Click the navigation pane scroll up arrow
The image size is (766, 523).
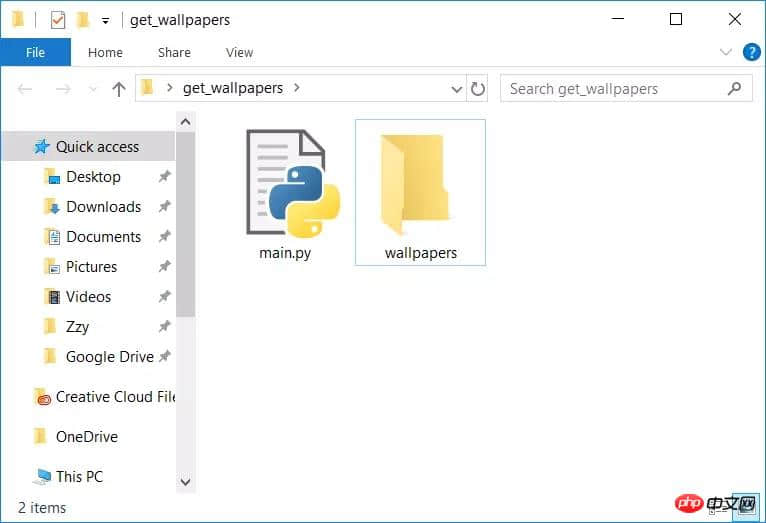click(186, 122)
